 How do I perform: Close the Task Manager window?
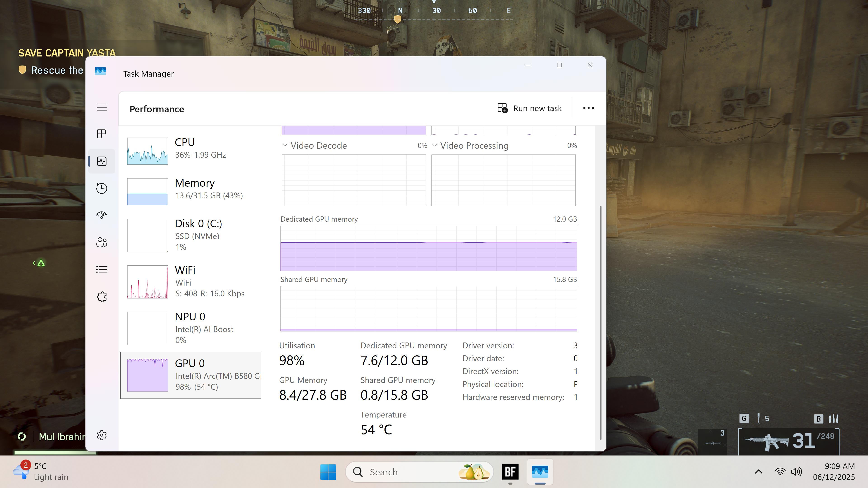[590, 65]
